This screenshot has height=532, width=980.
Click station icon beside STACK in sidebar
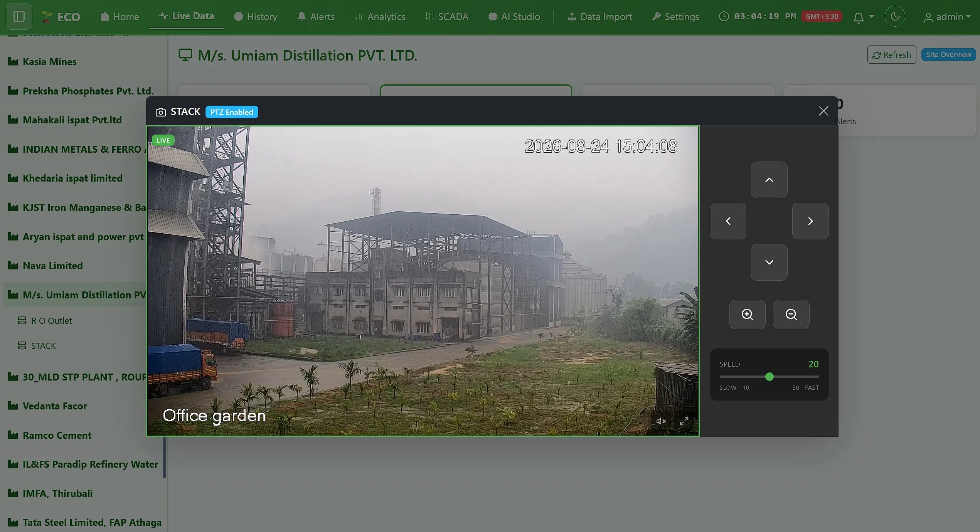pos(22,345)
